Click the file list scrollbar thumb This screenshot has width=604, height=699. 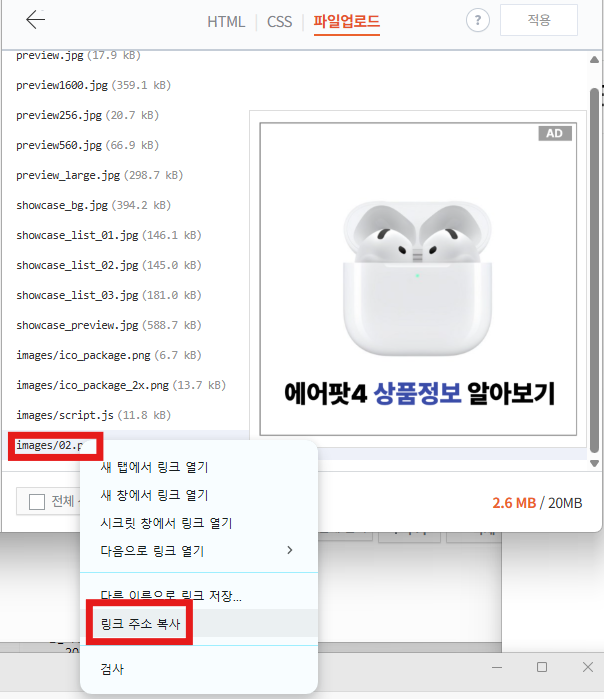pyautogui.click(x=594, y=270)
